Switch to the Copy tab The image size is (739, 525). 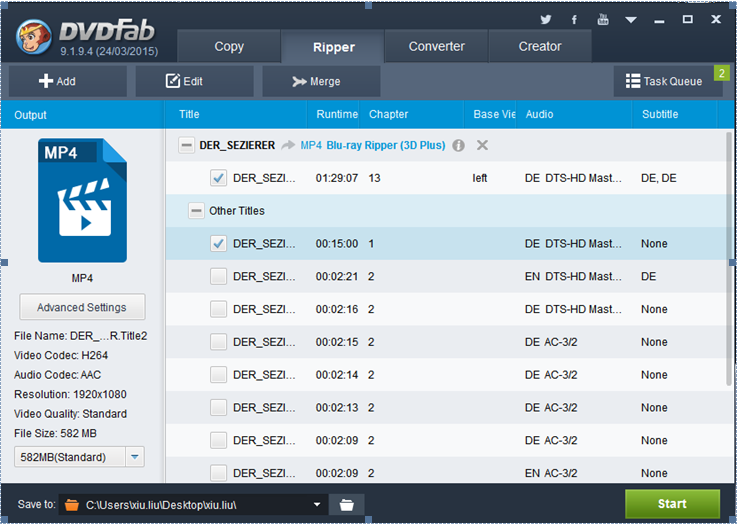point(229,46)
